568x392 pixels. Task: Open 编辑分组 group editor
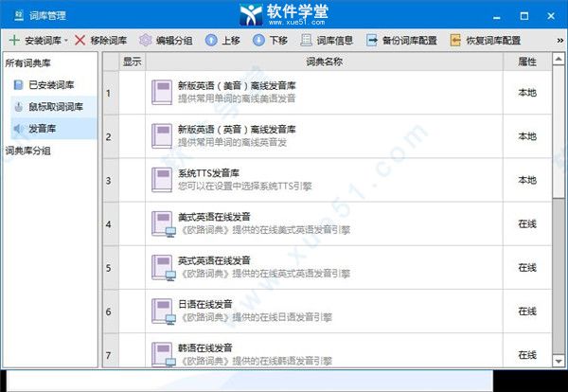(x=165, y=41)
